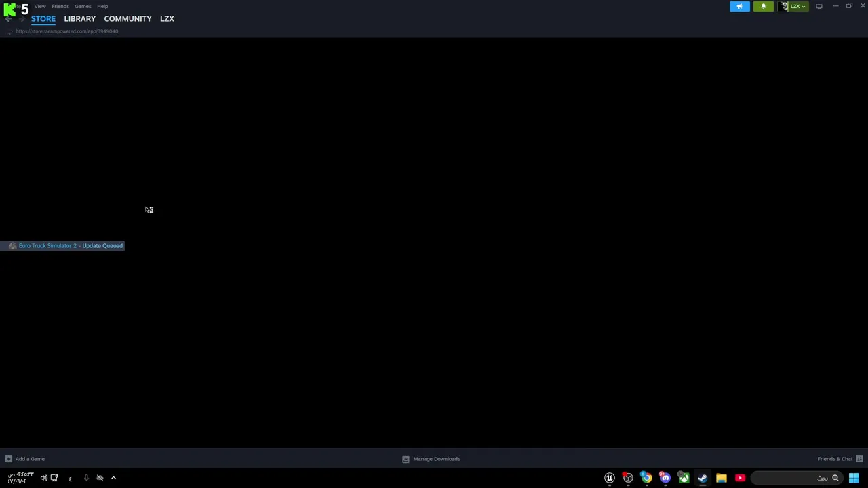Click the input language indicator
The height and width of the screenshot is (488, 868).
point(70,479)
